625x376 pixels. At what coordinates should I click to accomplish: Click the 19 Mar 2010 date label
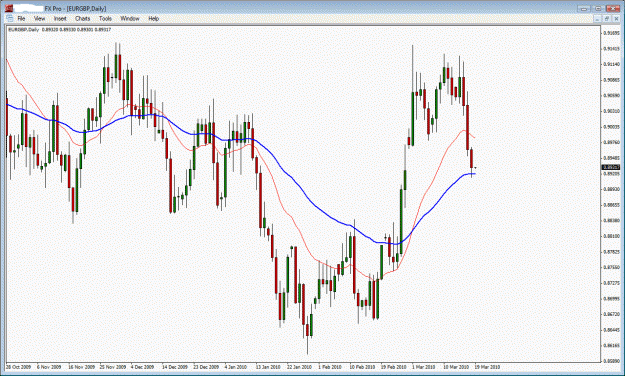(487, 367)
